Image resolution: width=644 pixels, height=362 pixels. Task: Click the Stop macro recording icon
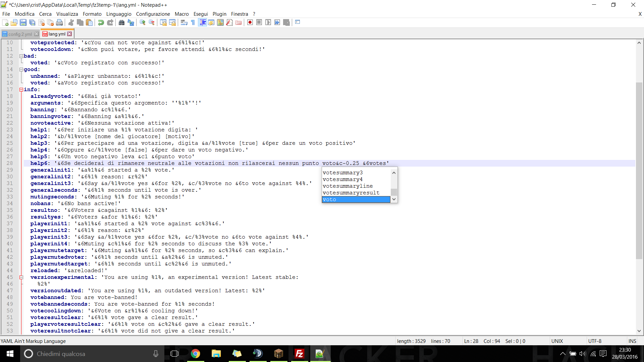[259, 22]
